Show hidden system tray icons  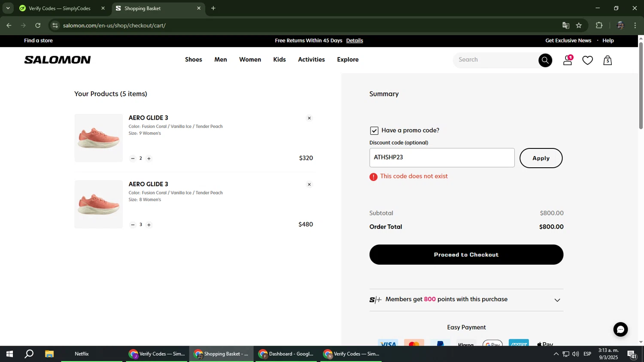tap(556, 354)
